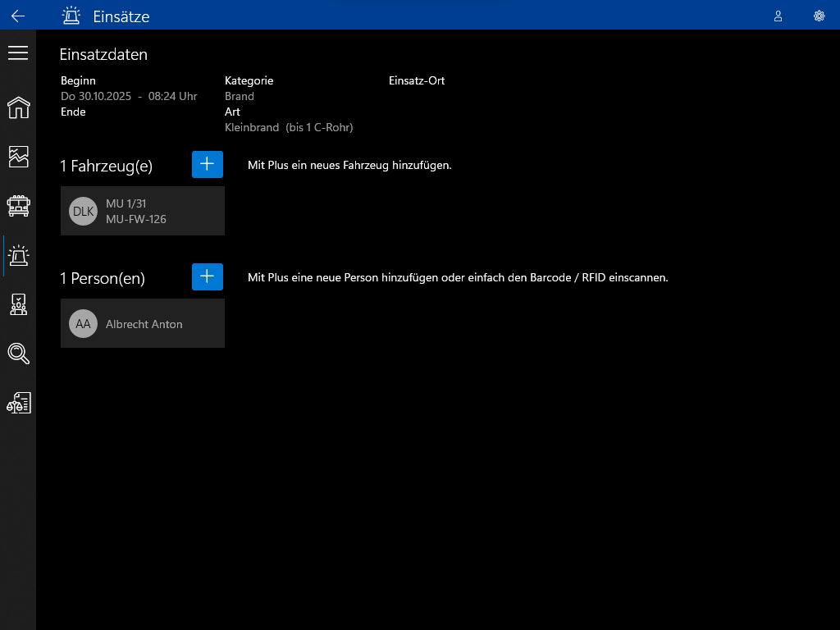Viewport: 840px width, 630px height.
Task: Open the scales legal document icon
Action: click(18, 403)
